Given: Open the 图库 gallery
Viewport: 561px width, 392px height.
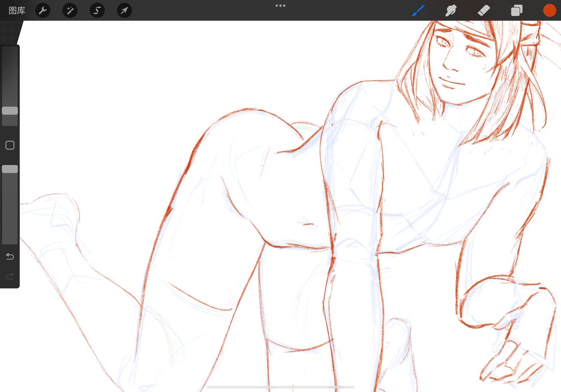Looking at the screenshot, I should [x=17, y=10].
